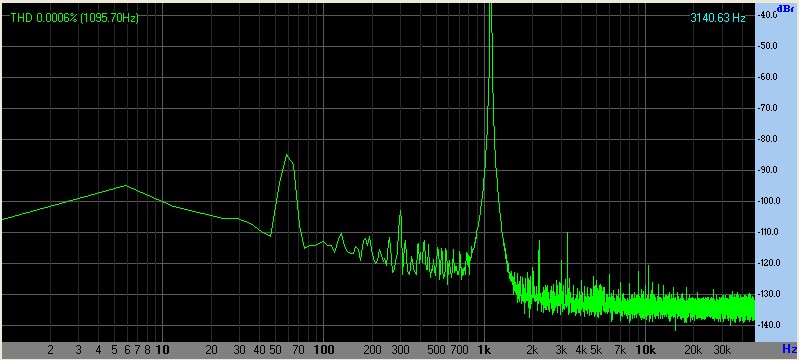The image size is (799, 360).
Task: Click the -40.0 level axis label
Action: click(x=766, y=15)
